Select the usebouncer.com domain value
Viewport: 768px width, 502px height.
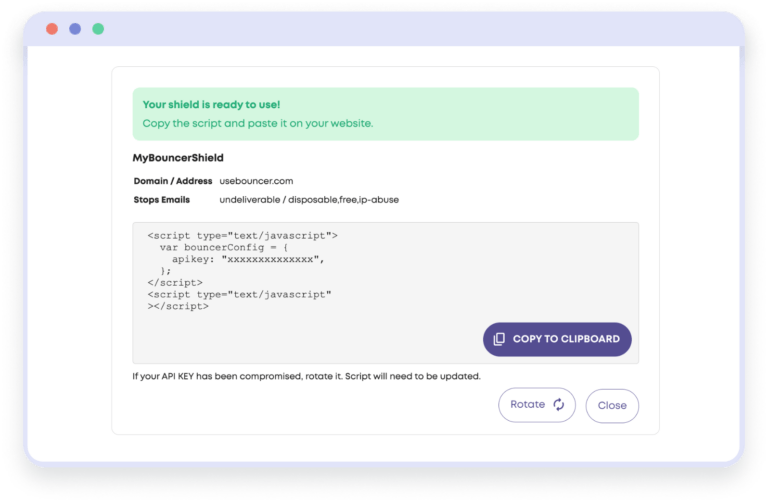(x=257, y=181)
